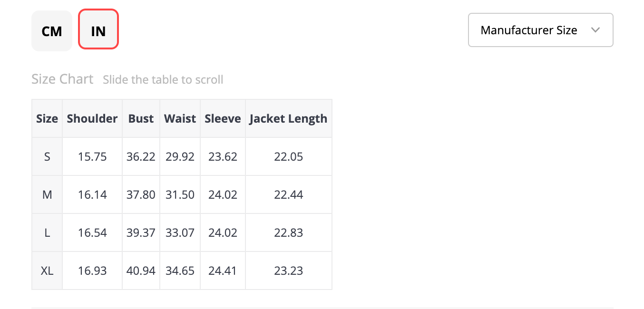
Task: Click the Size column header
Action: click(x=47, y=118)
